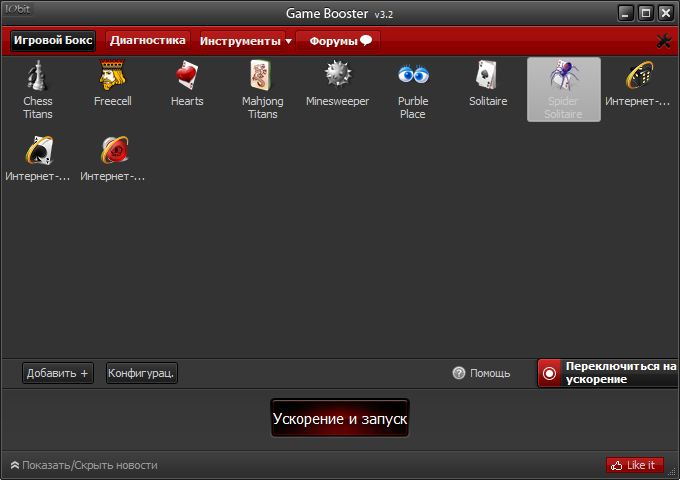Click the 'Ускорение и запуск' button
Viewport: 680px width, 480px height.
click(340, 418)
